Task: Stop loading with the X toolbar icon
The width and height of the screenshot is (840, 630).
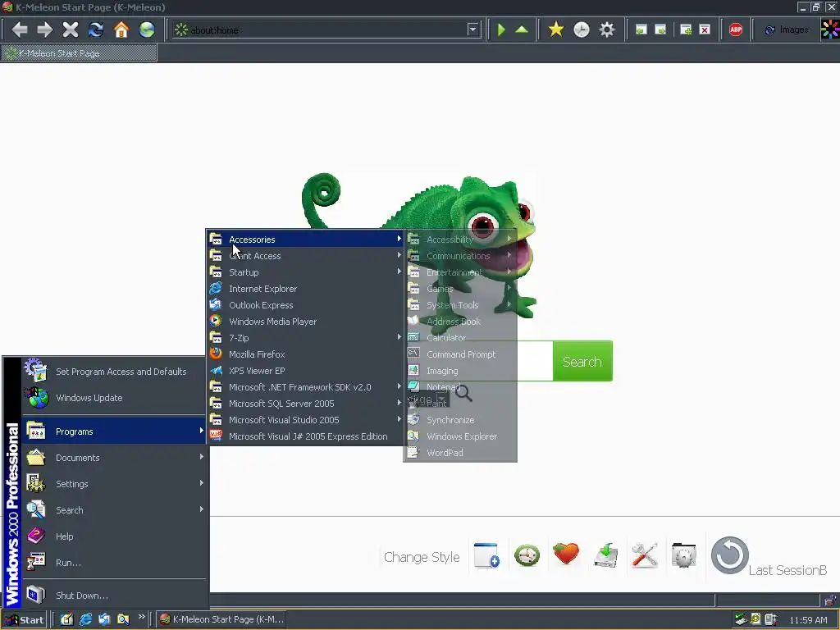Action: [71, 30]
